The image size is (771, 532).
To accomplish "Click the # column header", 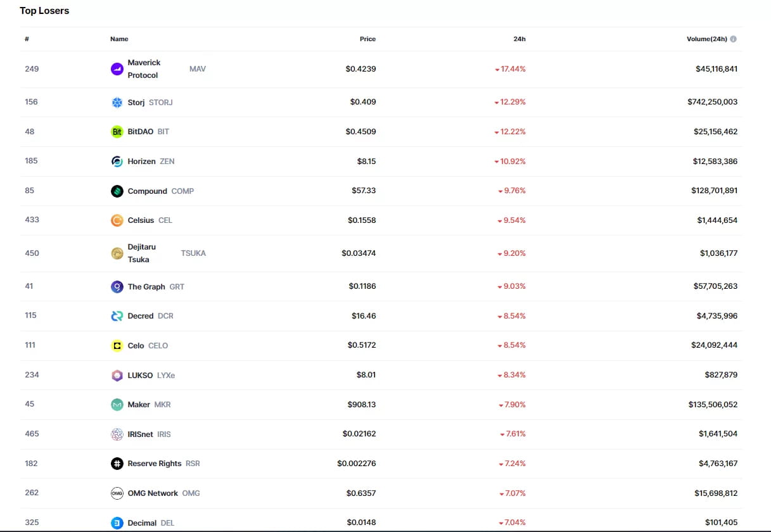I will click(27, 39).
